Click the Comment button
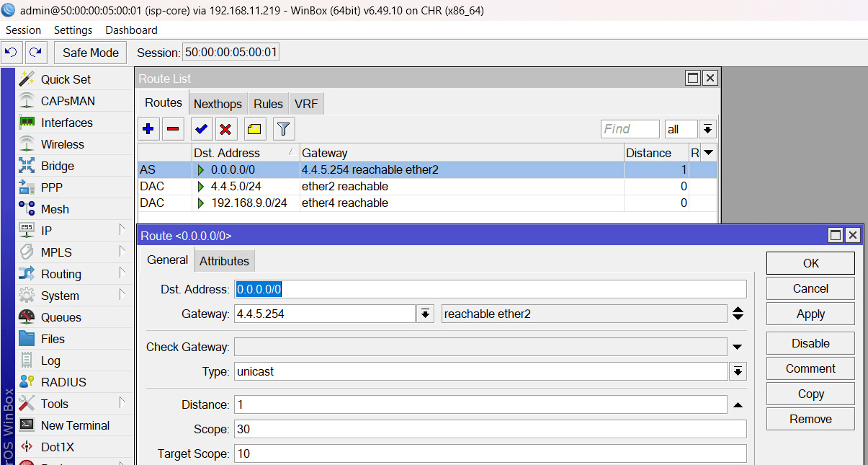868x465 pixels. (810, 368)
